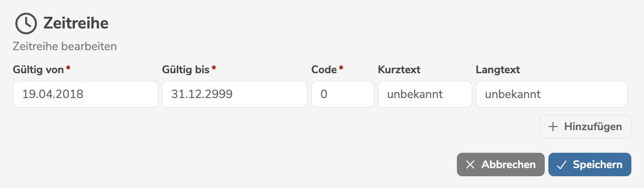The height and width of the screenshot is (188, 644).
Task: Click the red asterisk next to Code
Action: pyautogui.click(x=341, y=68)
